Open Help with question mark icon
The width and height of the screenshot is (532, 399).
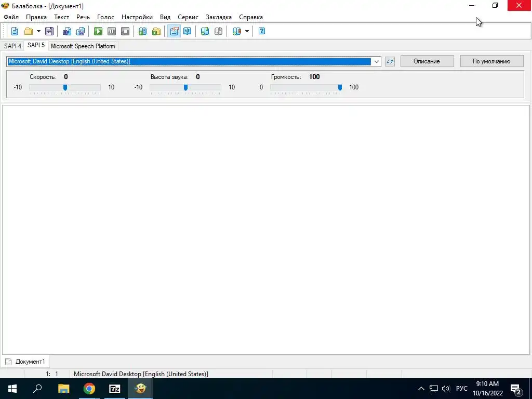point(262,31)
